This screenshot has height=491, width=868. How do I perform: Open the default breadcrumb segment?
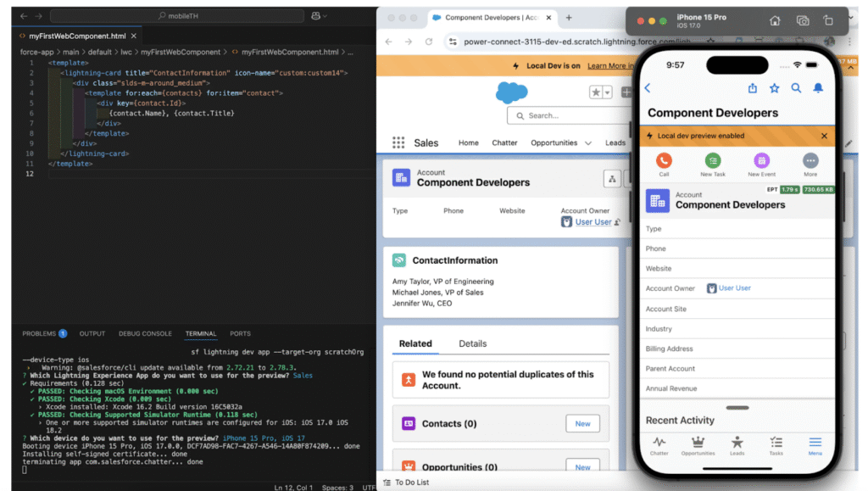100,52
